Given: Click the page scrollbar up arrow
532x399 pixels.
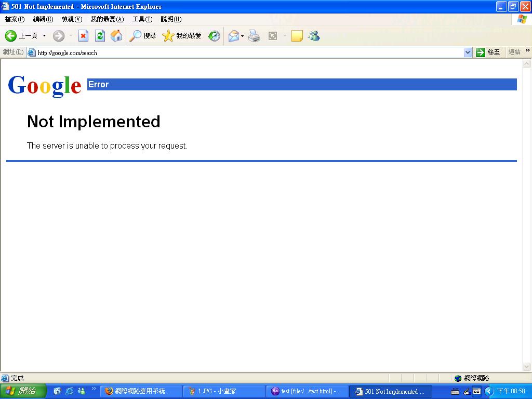Looking at the screenshot, I should pos(527,63).
